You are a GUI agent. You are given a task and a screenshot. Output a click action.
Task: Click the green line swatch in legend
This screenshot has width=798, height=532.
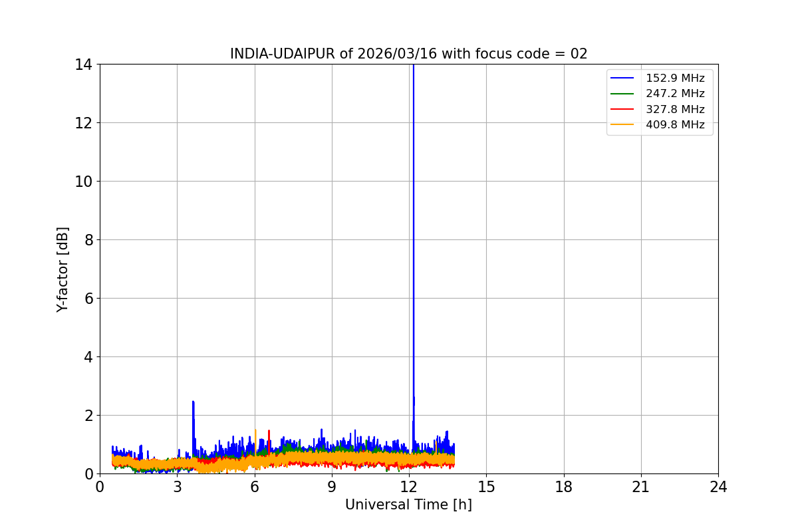pos(622,94)
